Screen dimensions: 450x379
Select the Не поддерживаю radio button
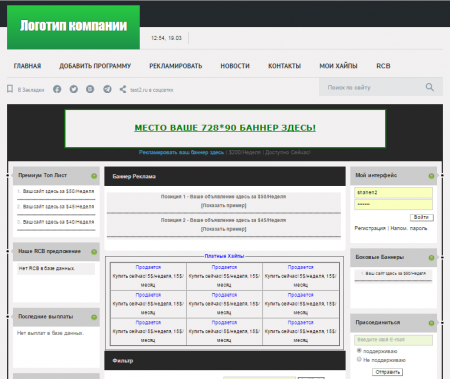pos(359,359)
